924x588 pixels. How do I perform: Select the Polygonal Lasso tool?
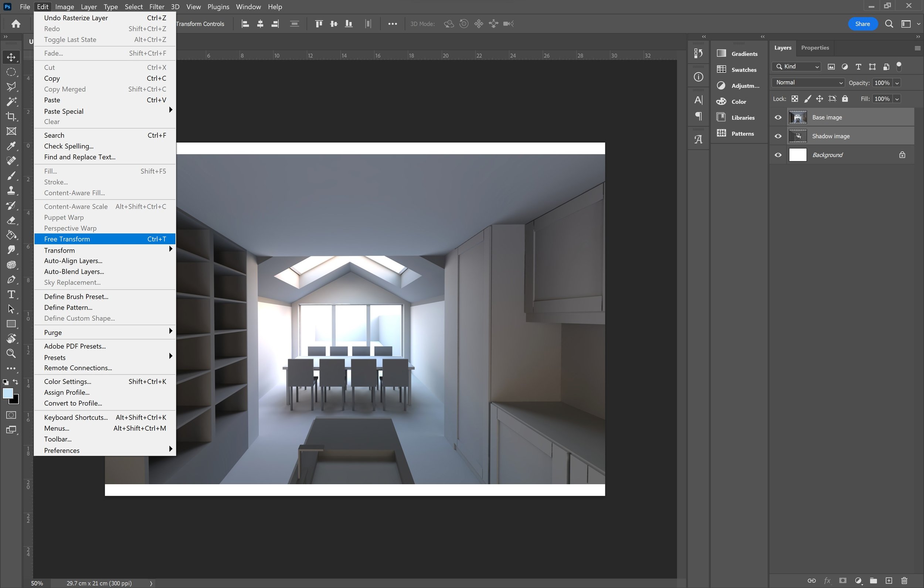pyautogui.click(x=11, y=87)
